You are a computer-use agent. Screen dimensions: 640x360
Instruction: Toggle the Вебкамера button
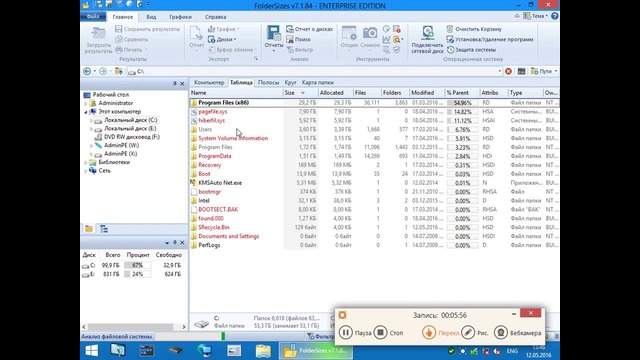pos(517,333)
